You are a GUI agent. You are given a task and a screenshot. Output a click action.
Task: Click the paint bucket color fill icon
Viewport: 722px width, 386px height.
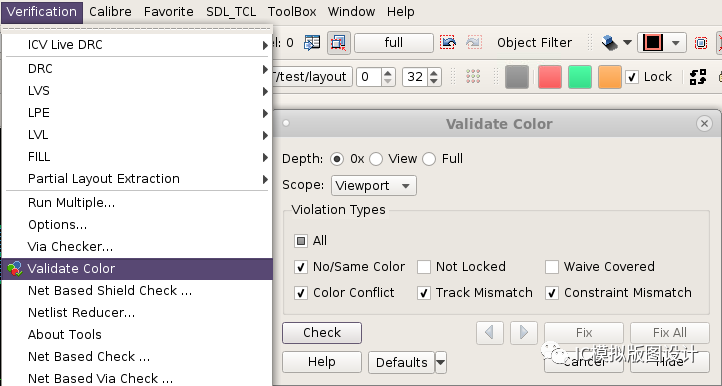[609, 43]
